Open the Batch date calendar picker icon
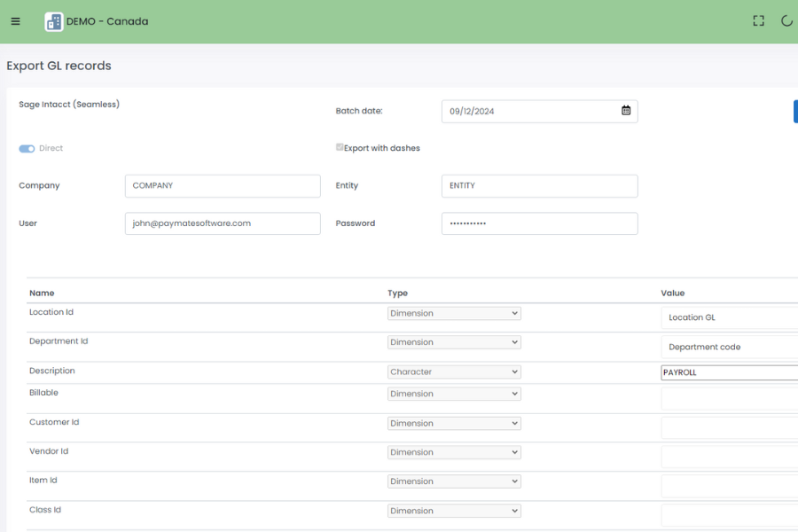Screen dimensions: 798x532 626,111
